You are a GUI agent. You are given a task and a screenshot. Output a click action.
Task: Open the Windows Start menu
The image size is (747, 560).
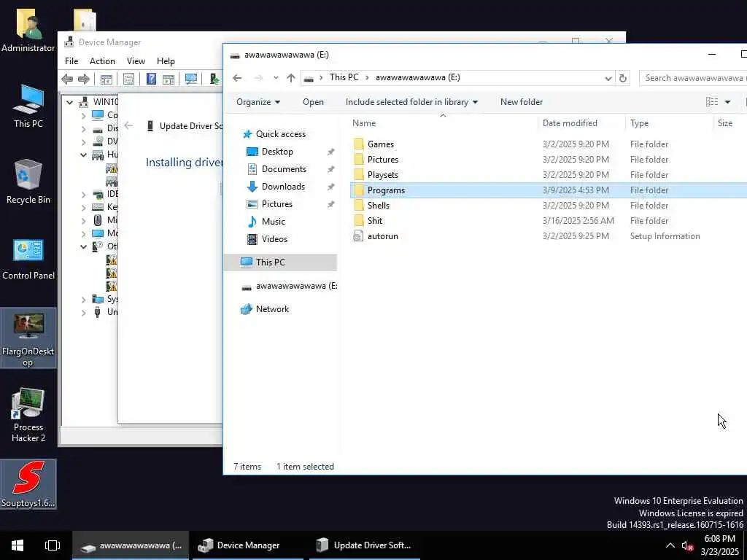point(18,545)
